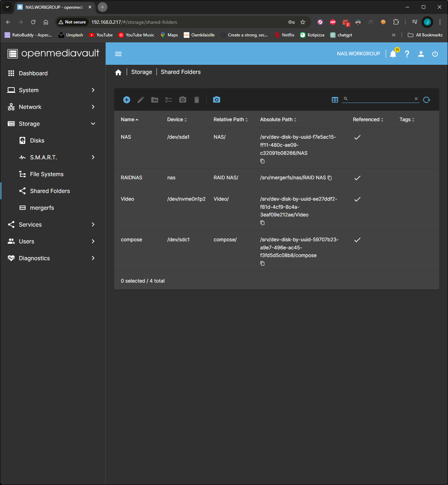The width and height of the screenshot is (448, 485).
Task: Copy the RAIDNAS absolute path to clipboard
Action: 330,178
